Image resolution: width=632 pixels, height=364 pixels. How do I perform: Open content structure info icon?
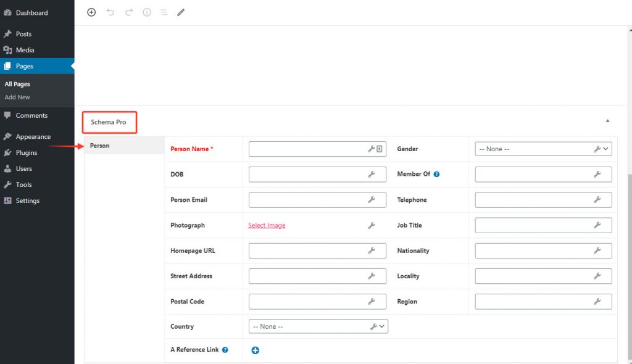tap(147, 12)
